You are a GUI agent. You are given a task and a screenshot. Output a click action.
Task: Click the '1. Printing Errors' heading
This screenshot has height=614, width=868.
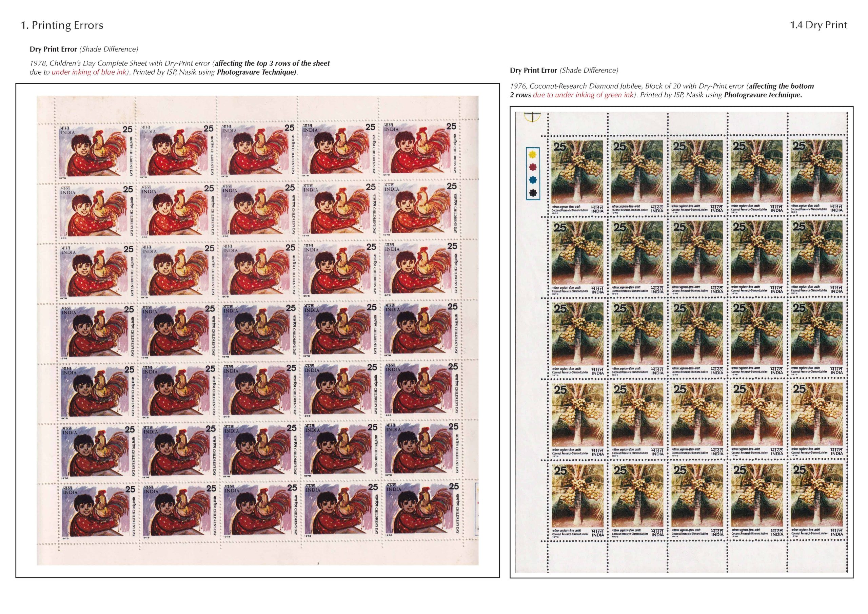point(62,25)
